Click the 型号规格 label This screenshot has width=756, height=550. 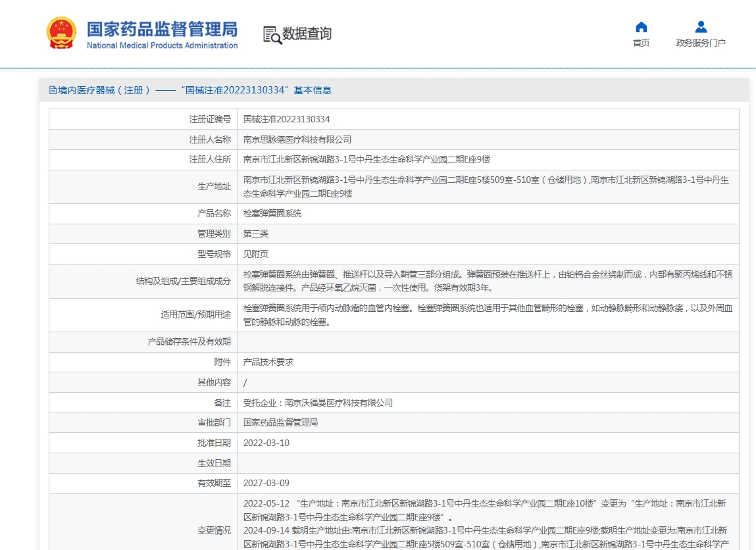point(214,253)
